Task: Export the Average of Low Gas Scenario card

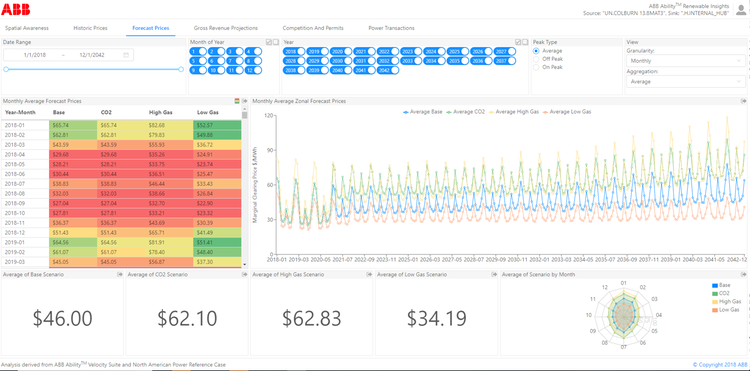Action: pyautogui.click(x=494, y=274)
